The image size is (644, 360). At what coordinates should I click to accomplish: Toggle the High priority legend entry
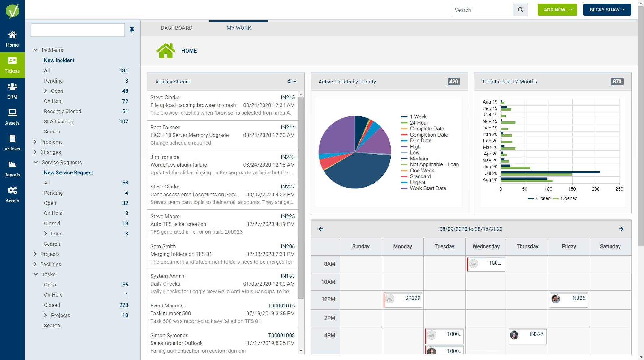414,146
